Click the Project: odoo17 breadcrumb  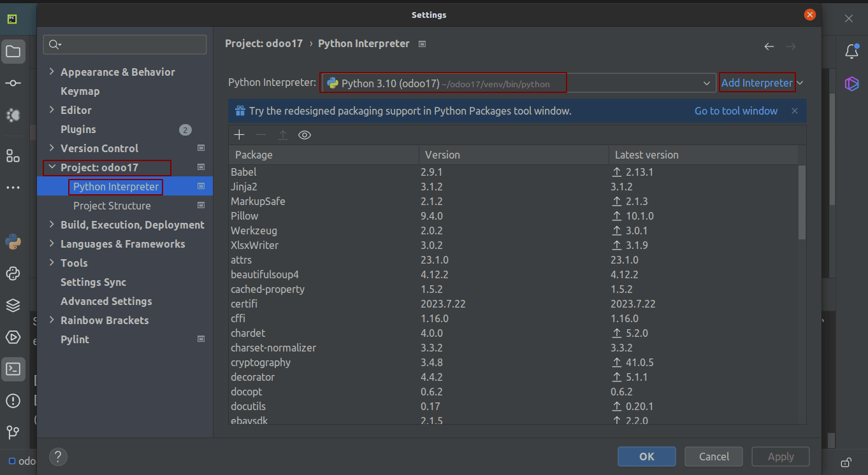(264, 44)
